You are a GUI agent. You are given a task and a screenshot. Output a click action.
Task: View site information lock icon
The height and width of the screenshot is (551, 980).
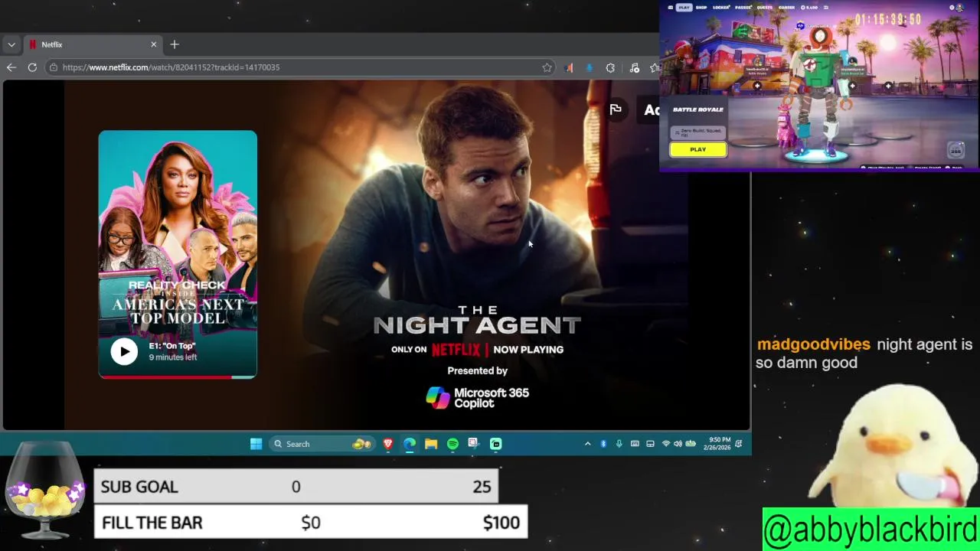(53, 67)
